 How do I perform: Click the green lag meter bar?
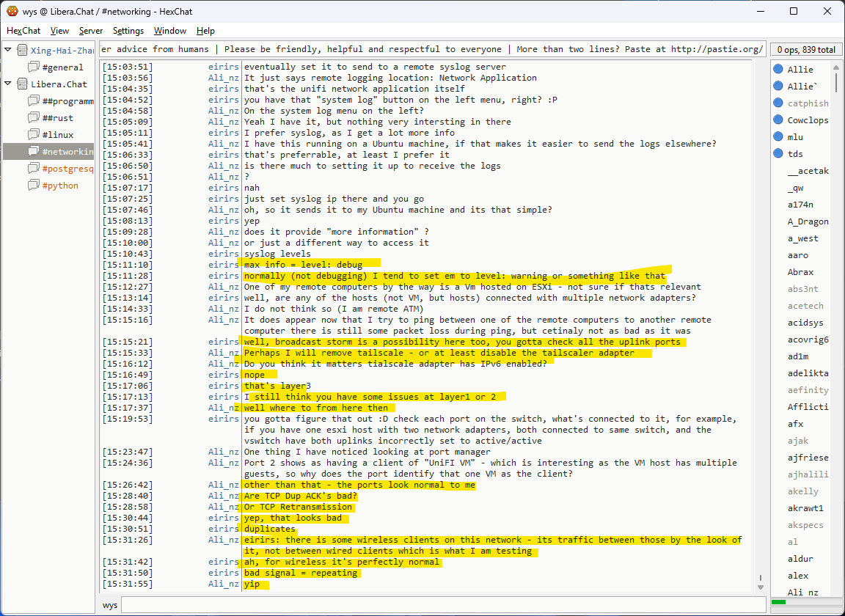pos(779,603)
